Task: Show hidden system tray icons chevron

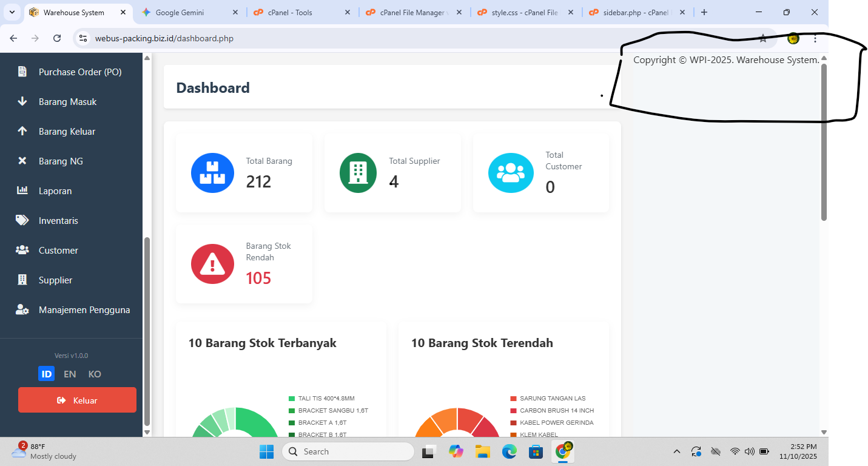Action: (676, 451)
